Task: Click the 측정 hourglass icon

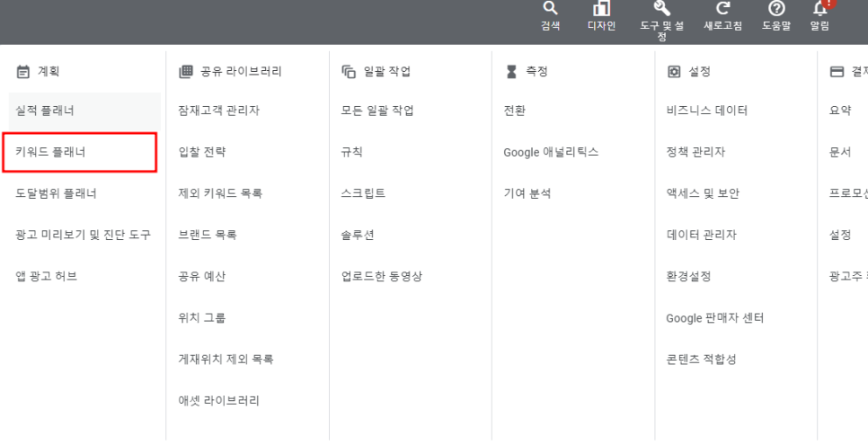Action: click(x=511, y=72)
